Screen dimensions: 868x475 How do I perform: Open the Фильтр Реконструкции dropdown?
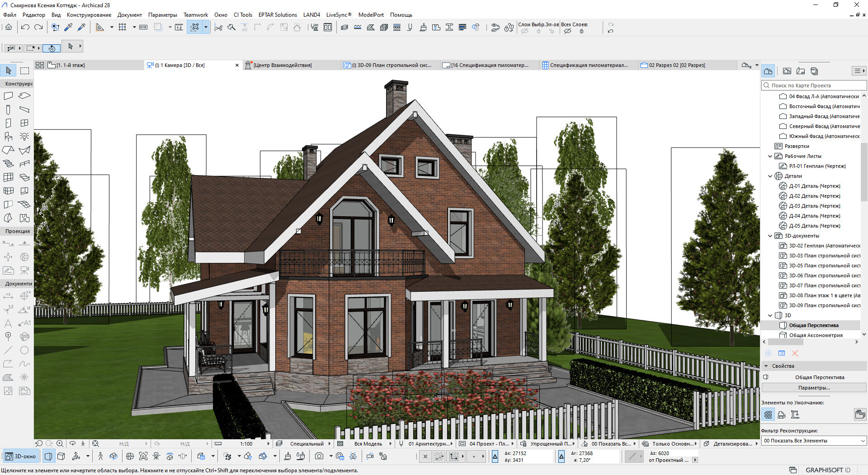814,441
